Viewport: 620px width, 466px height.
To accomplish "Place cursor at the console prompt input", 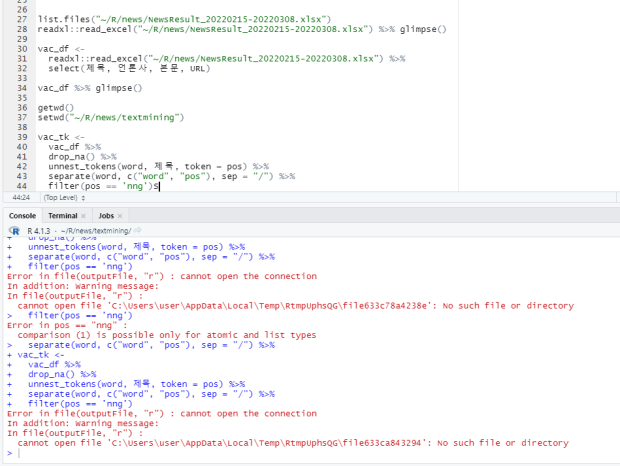I will pyautogui.click(x=19, y=453).
